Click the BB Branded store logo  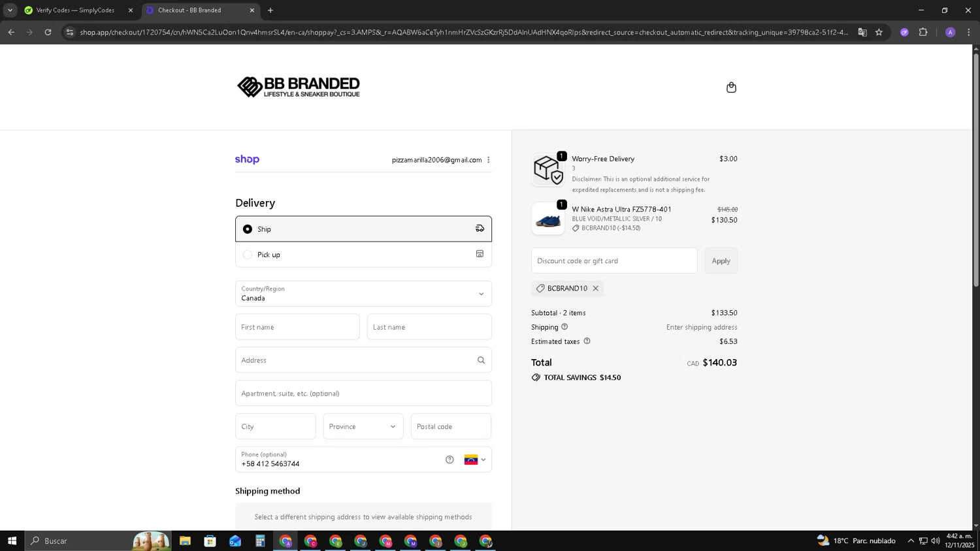[298, 87]
